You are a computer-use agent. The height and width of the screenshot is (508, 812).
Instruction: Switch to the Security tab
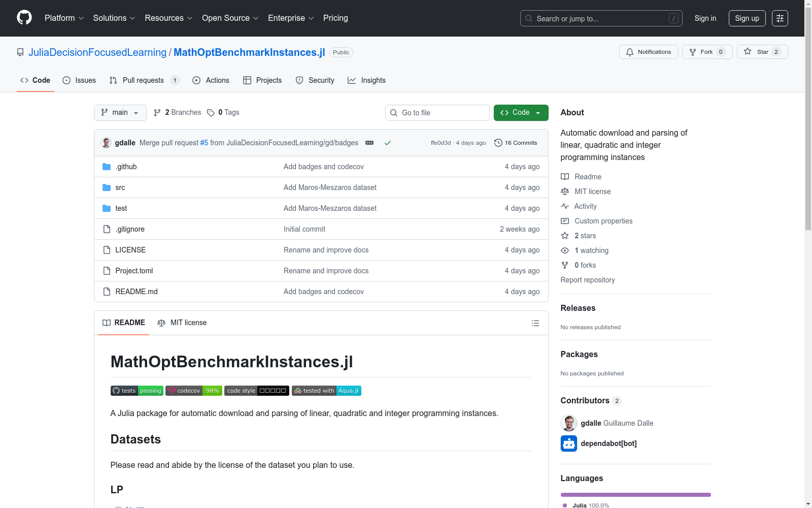click(315, 80)
